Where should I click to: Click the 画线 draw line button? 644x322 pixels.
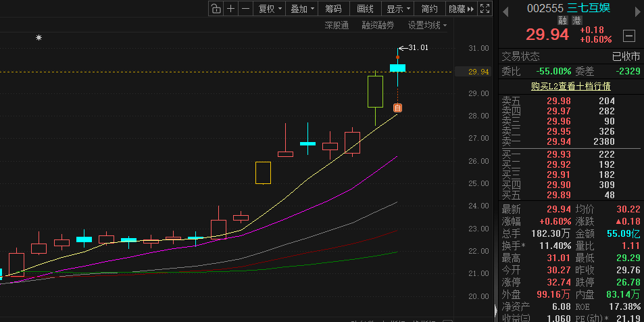coord(365,9)
